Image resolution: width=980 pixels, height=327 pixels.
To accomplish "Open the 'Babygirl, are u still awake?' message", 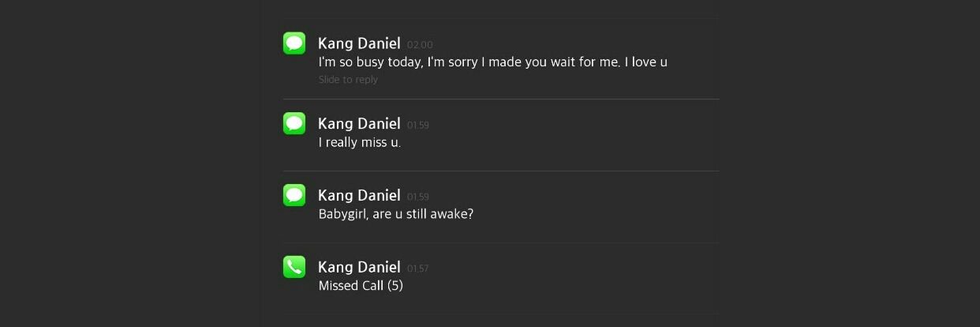I will (x=501, y=207).
